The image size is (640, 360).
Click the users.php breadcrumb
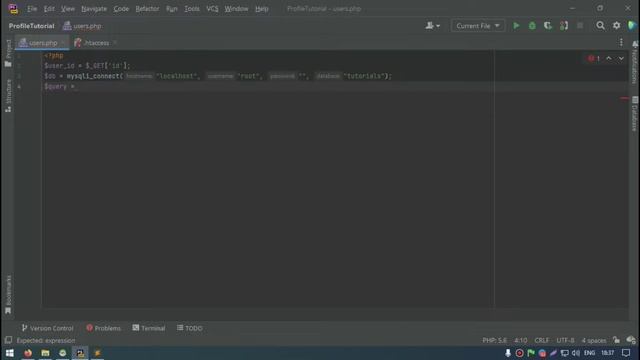[82, 26]
